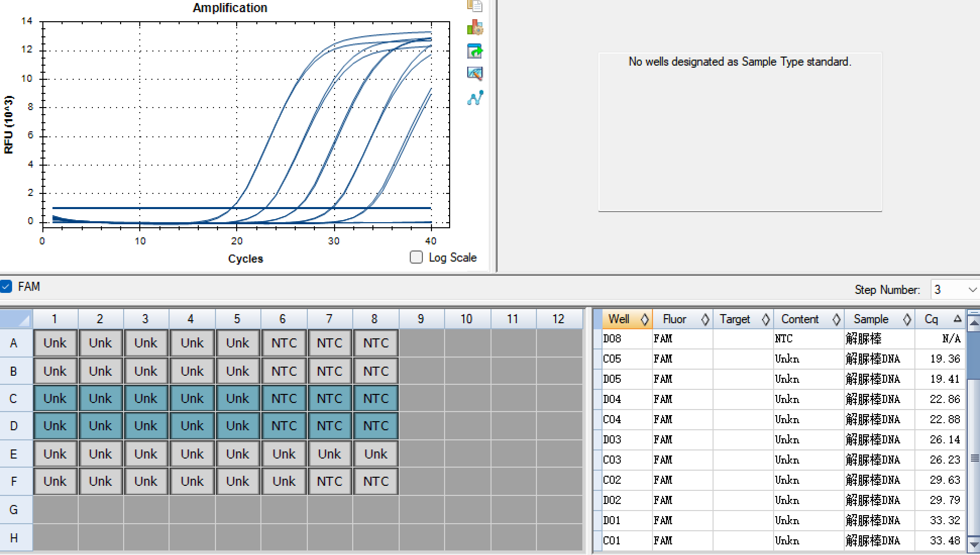Select well B3 in the plate
Screen dimensions: 980x555
click(x=146, y=371)
